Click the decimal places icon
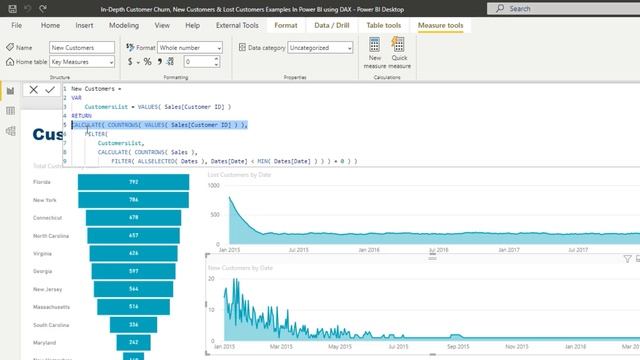 (170, 62)
